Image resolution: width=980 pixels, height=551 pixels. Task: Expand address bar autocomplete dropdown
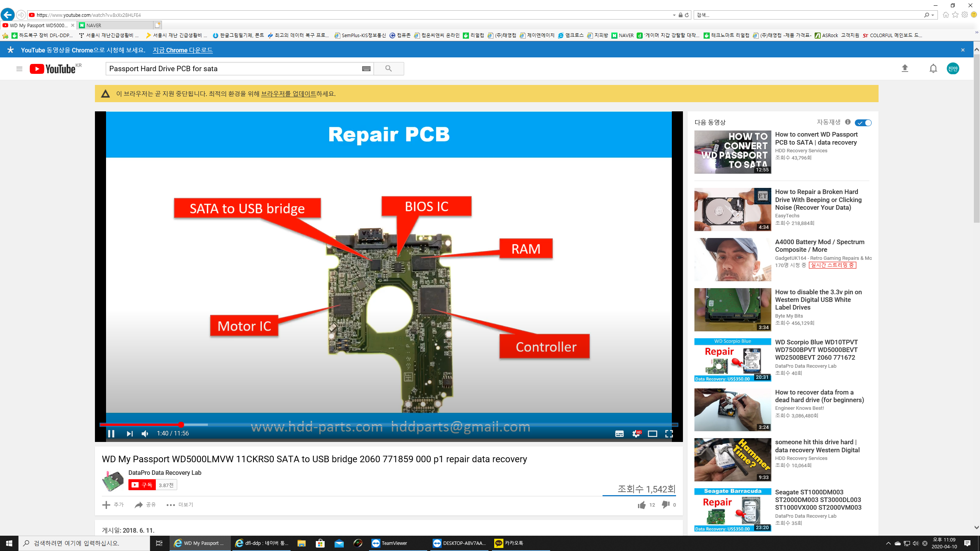[x=674, y=15]
